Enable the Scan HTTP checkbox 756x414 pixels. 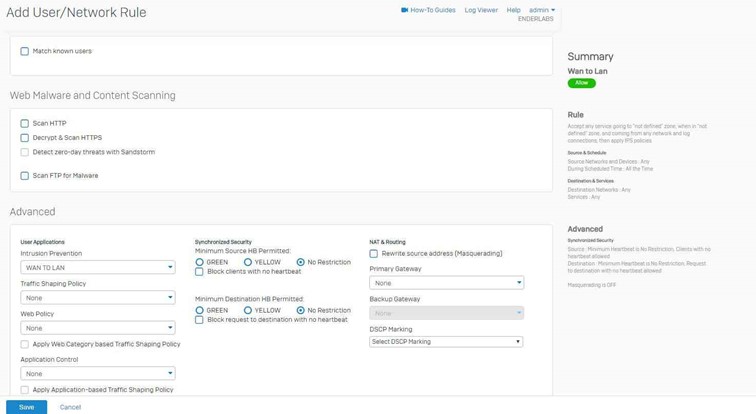pos(25,123)
